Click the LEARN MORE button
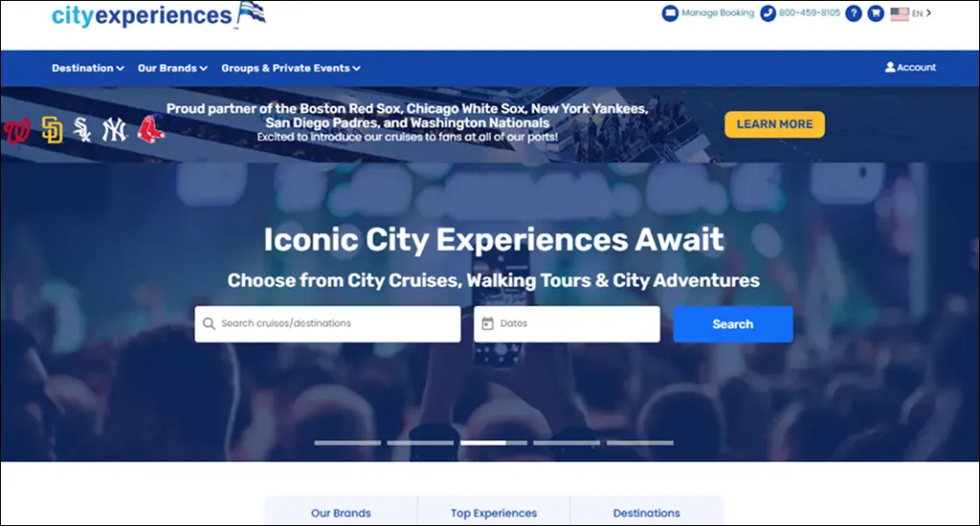 coord(774,124)
